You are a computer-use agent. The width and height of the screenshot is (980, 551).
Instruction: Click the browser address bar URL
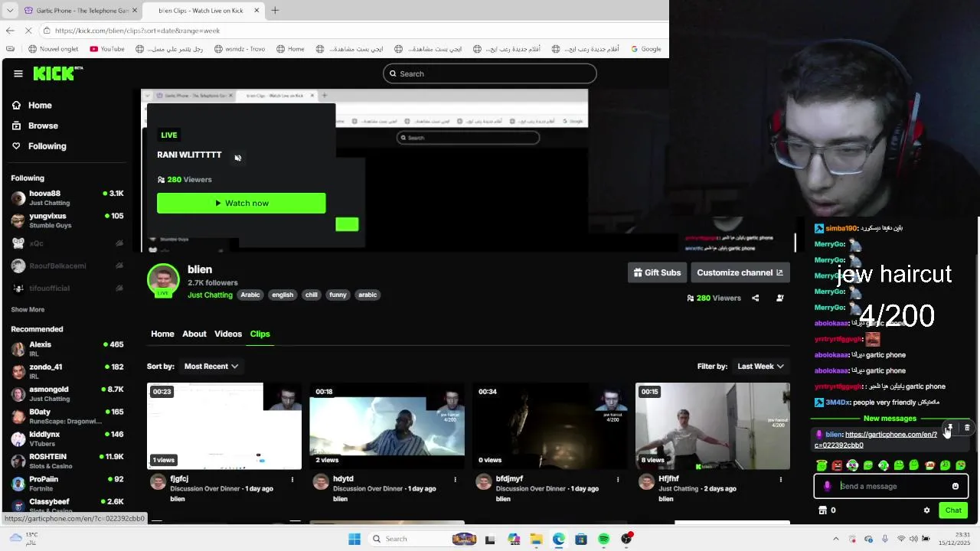137,31
